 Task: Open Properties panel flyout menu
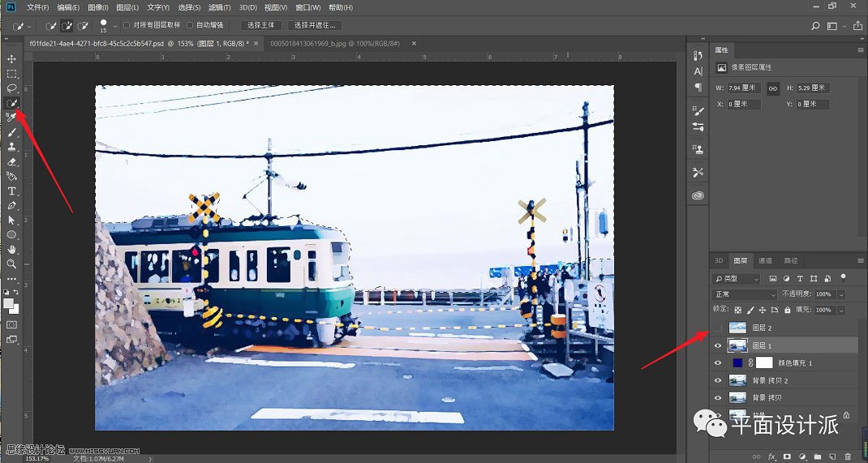point(860,49)
